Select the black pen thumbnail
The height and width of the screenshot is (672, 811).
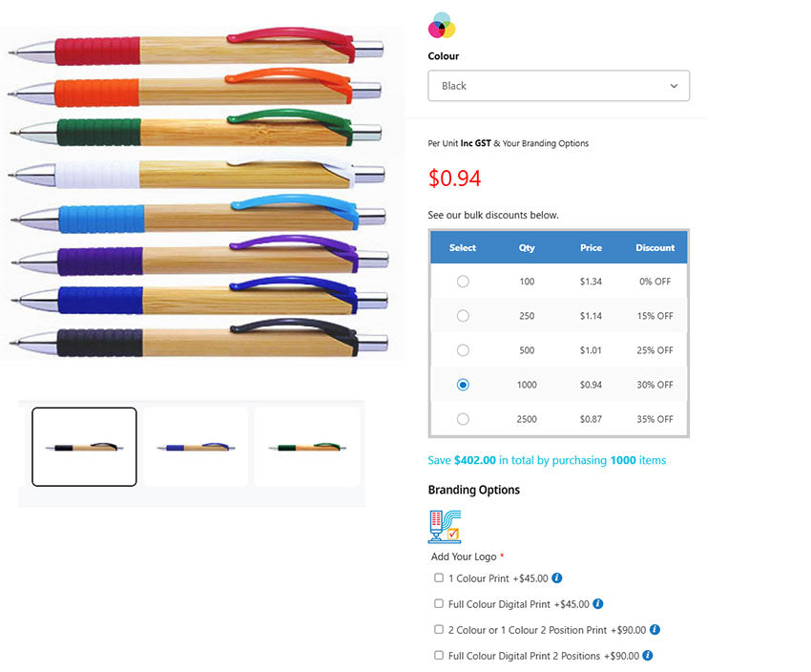coord(84,447)
